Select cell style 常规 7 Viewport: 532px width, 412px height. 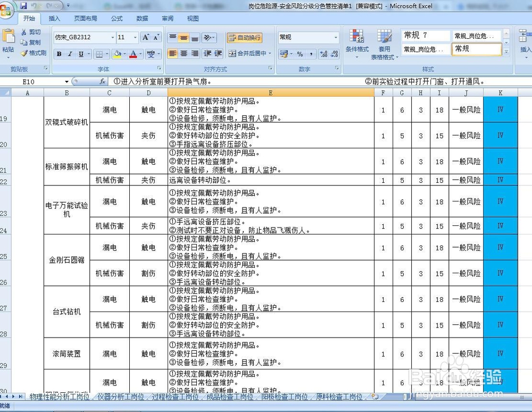pyautogui.click(x=426, y=35)
